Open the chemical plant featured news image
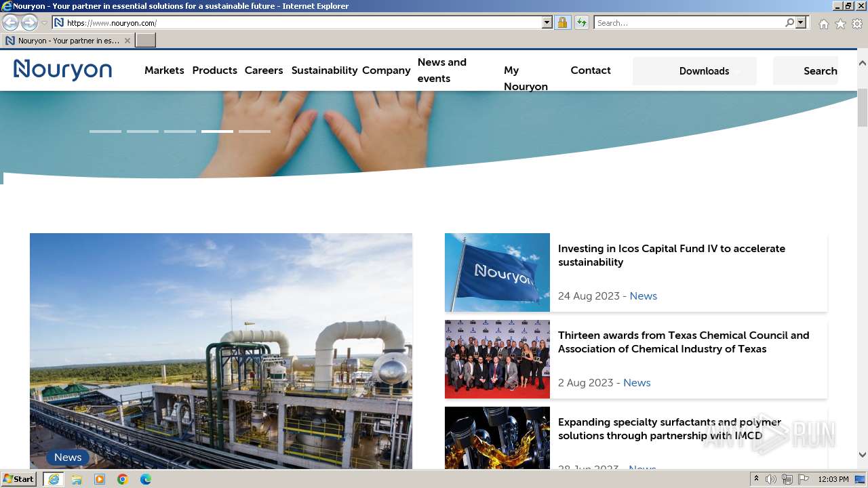Screen dimensions: 868x488 [221, 351]
